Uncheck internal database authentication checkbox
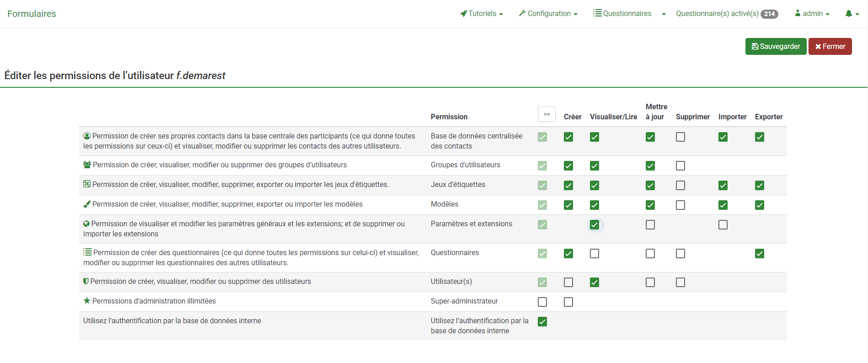Screen dimensions: 868x363 [x=542, y=322]
